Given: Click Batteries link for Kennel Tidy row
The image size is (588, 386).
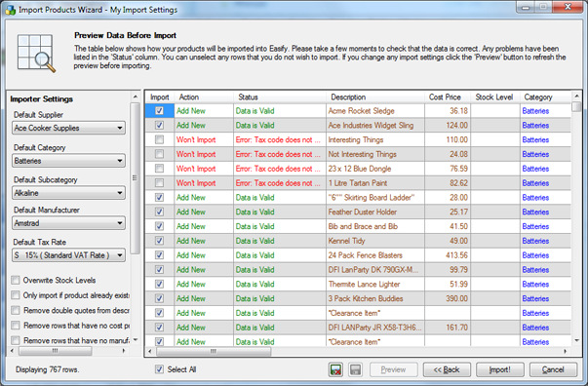Looking at the screenshot, I should [535, 241].
